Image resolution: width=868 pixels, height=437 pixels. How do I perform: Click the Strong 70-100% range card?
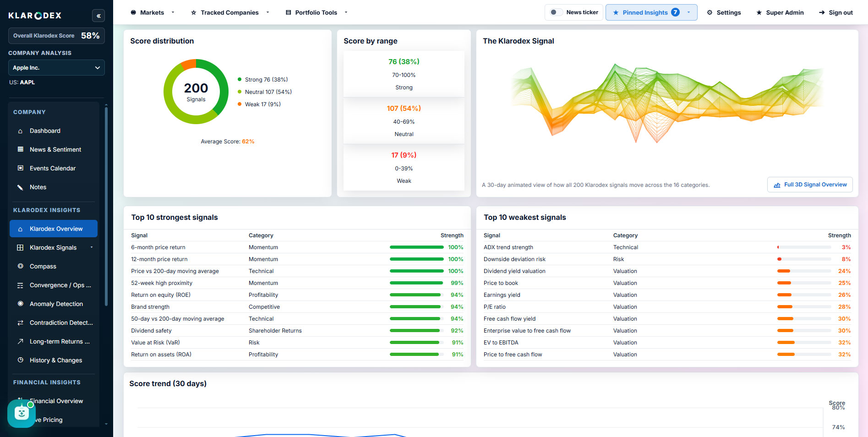(x=404, y=74)
